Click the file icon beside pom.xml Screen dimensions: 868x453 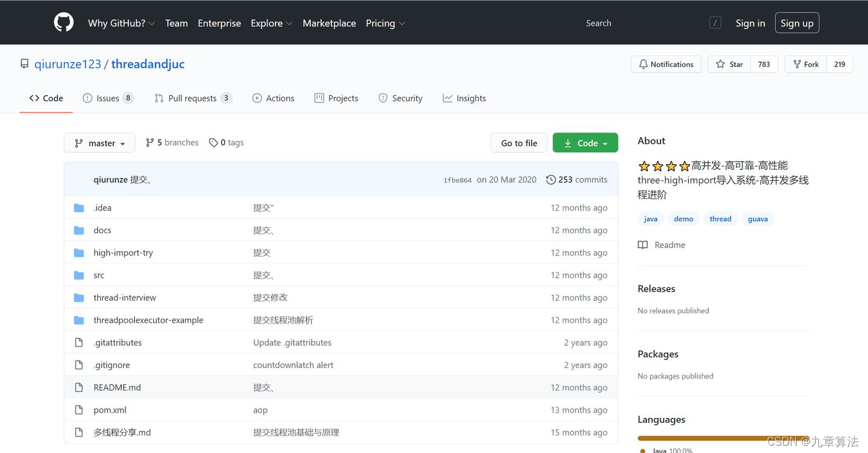coord(79,410)
